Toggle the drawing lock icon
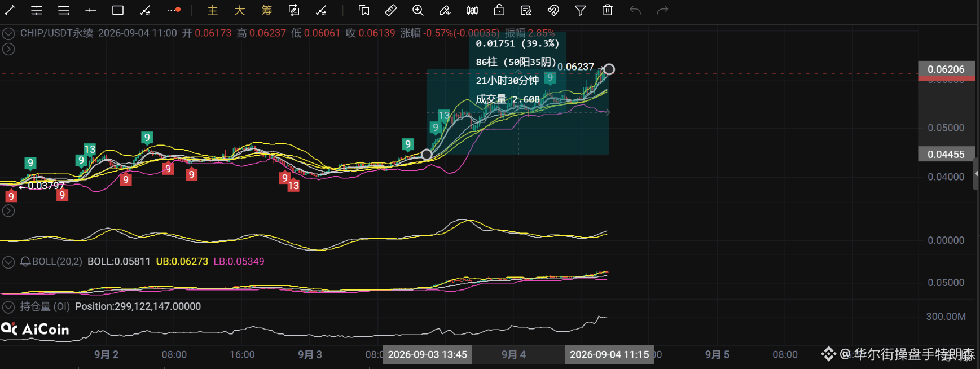This screenshot has height=369, width=980. 499,10
